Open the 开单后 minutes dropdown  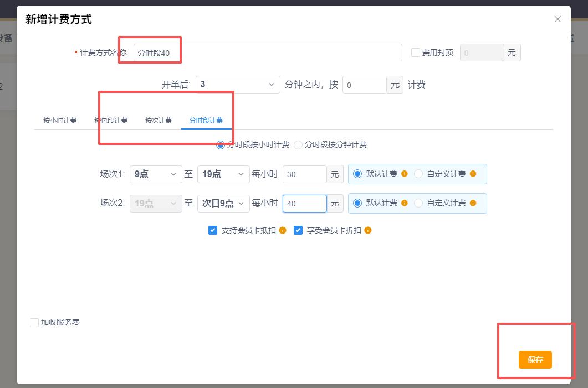point(238,85)
